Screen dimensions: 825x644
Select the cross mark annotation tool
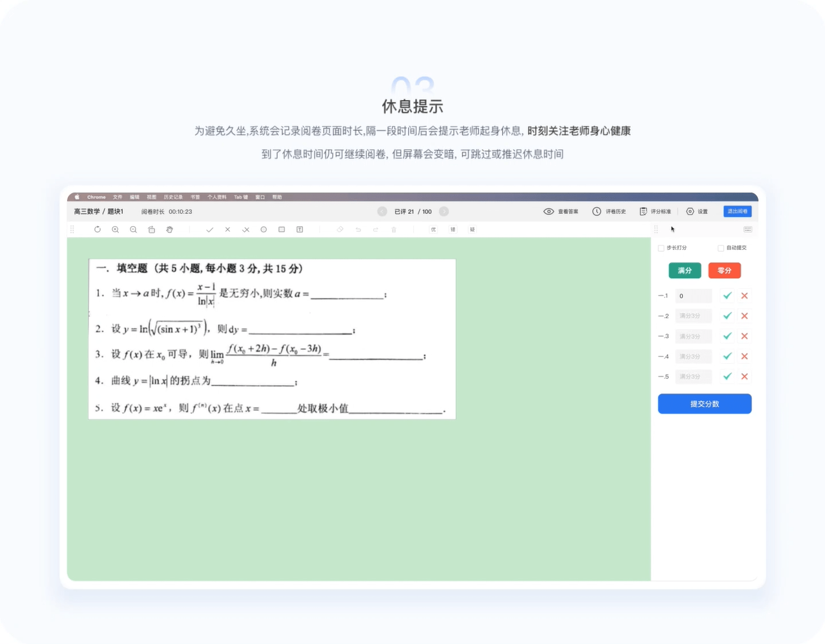[228, 229]
